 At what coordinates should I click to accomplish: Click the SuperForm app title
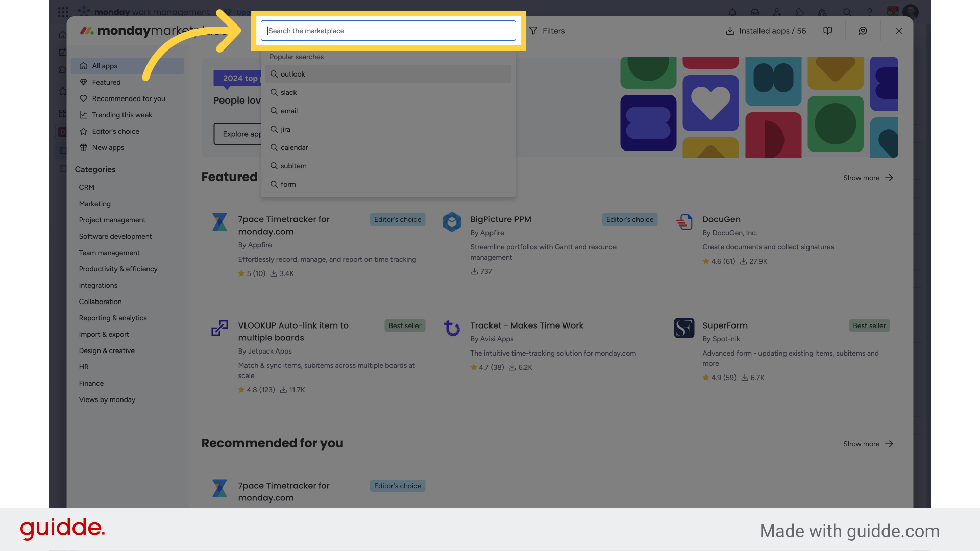click(725, 325)
